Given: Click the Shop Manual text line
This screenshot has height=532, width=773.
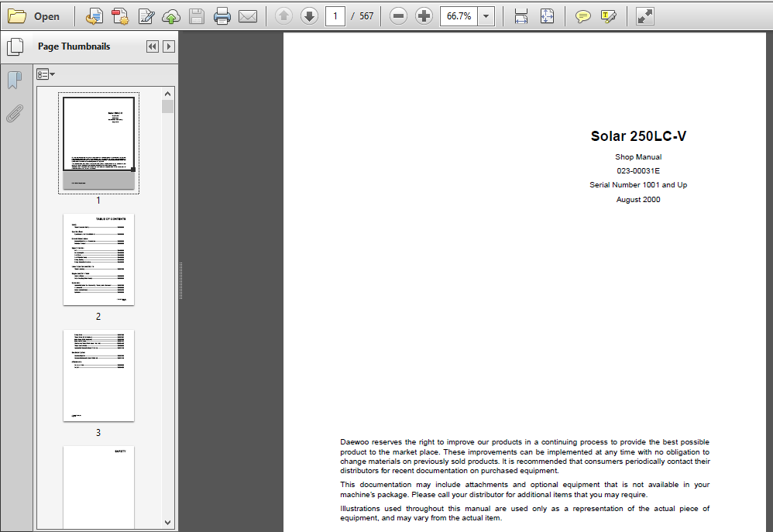Looking at the screenshot, I should (638, 156).
